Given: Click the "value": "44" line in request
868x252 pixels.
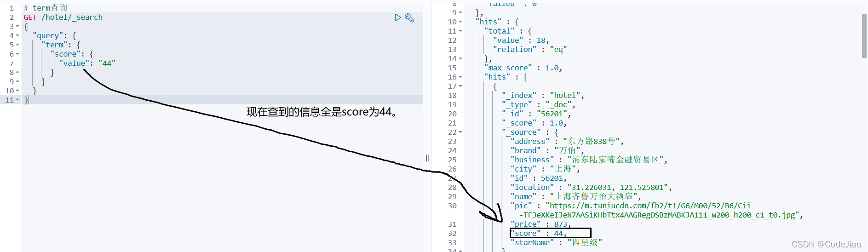Looking at the screenshot, I should [87, 63].
